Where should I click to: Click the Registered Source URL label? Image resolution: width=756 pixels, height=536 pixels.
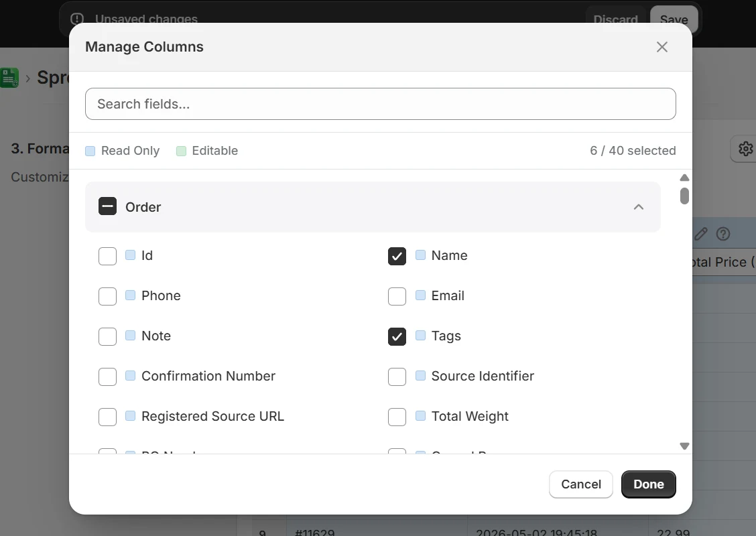coord(212,416)
